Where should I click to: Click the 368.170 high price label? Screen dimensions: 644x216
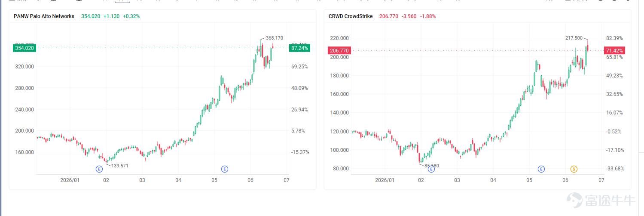275,38
